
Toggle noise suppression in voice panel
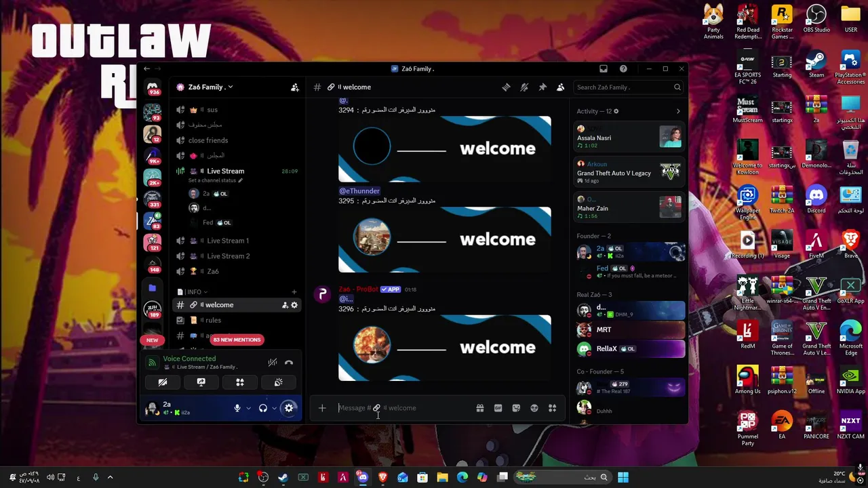click(272, 363)
